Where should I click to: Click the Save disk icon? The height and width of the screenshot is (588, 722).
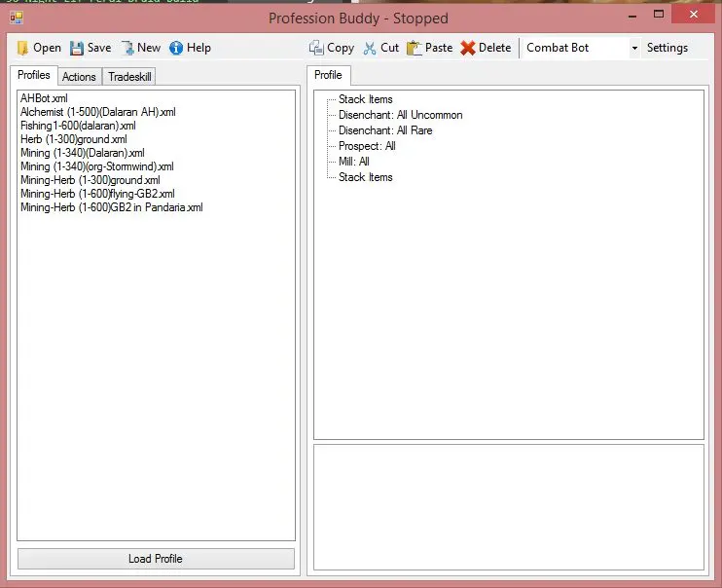coord(77,48)
